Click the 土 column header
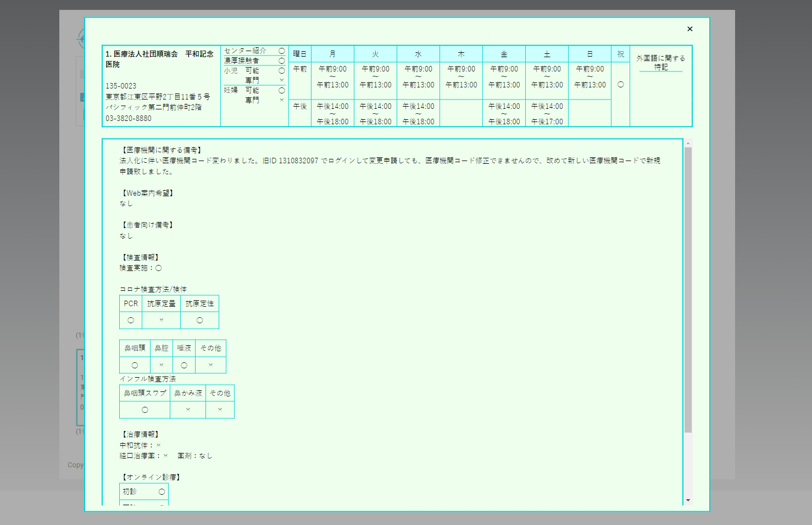Viewport: 812px width, 525px height. tap(547, 54)
